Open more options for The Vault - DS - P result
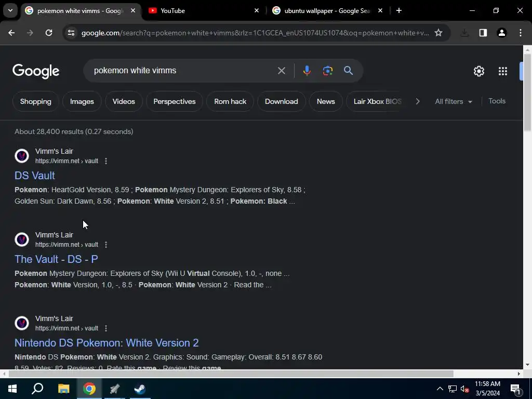 [x=106, y=245]
